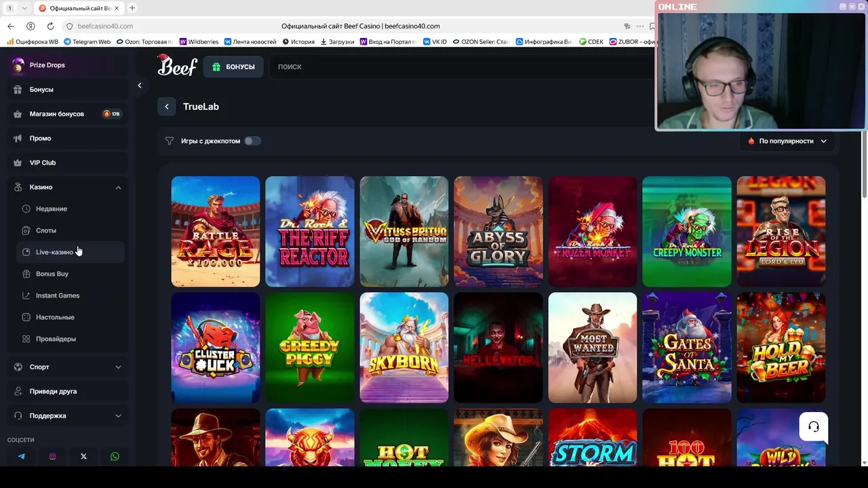The image size is (868, 488).
Task: Open Telegram Web bookmark
Action: (87, 41)
